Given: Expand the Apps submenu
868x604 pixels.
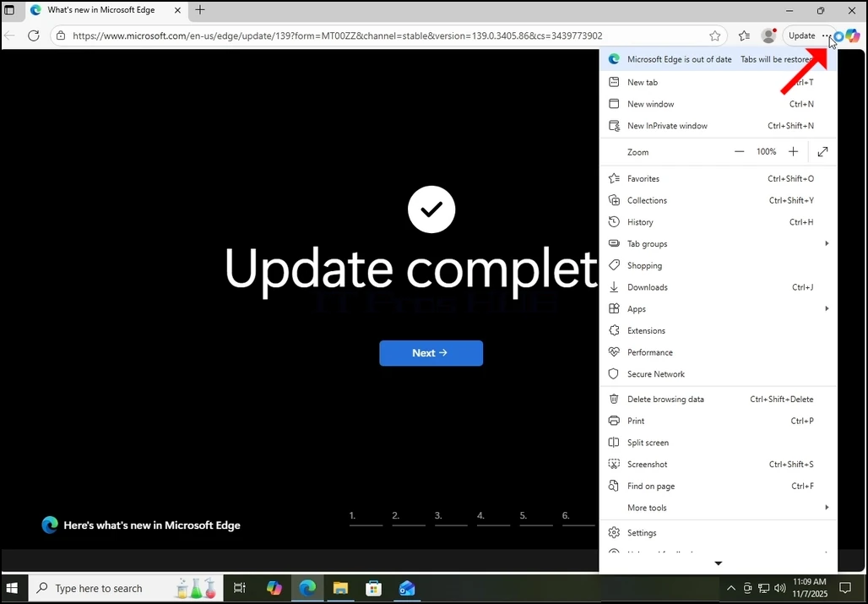Looking at the screenshot, I should [x=718, y=308].
